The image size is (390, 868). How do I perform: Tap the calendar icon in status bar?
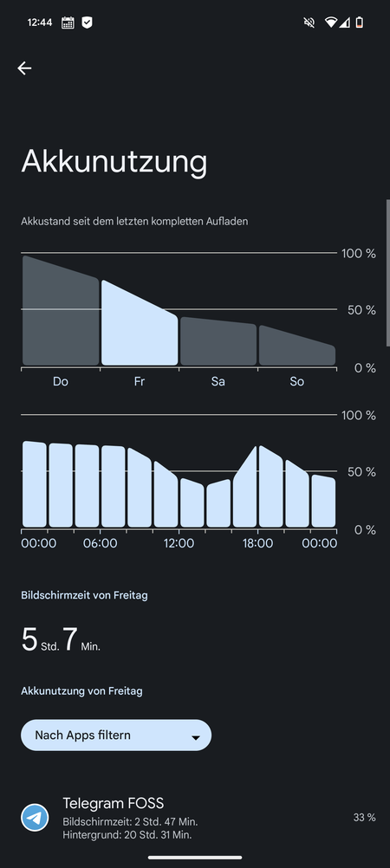[x=68, y=23]
